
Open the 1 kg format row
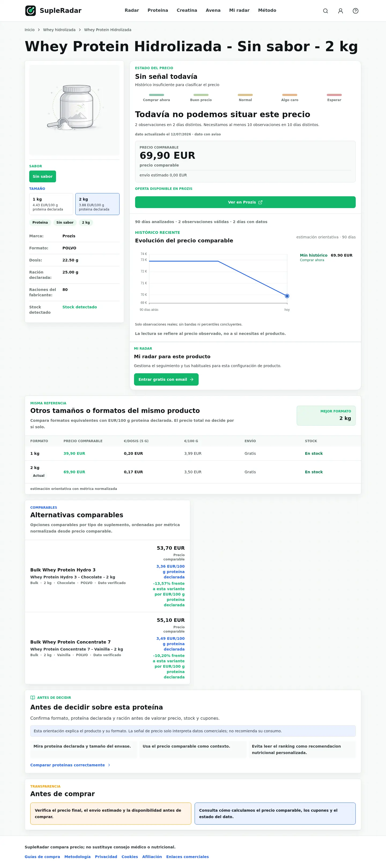193,453
